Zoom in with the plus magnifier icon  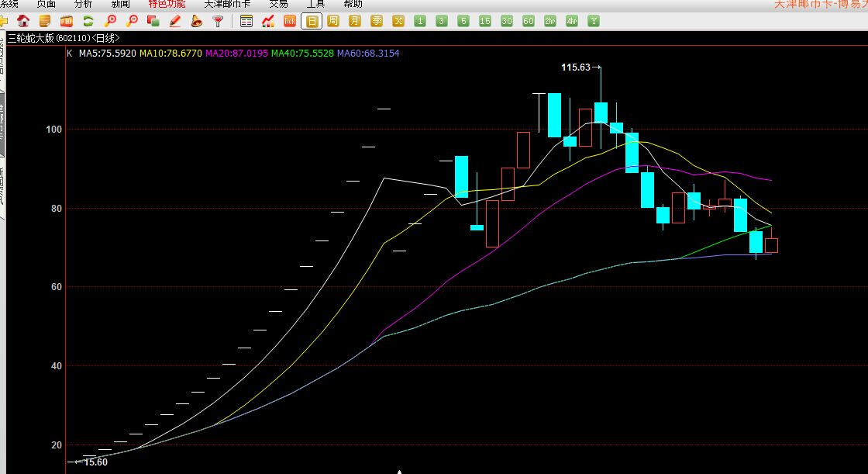point(110,21)
